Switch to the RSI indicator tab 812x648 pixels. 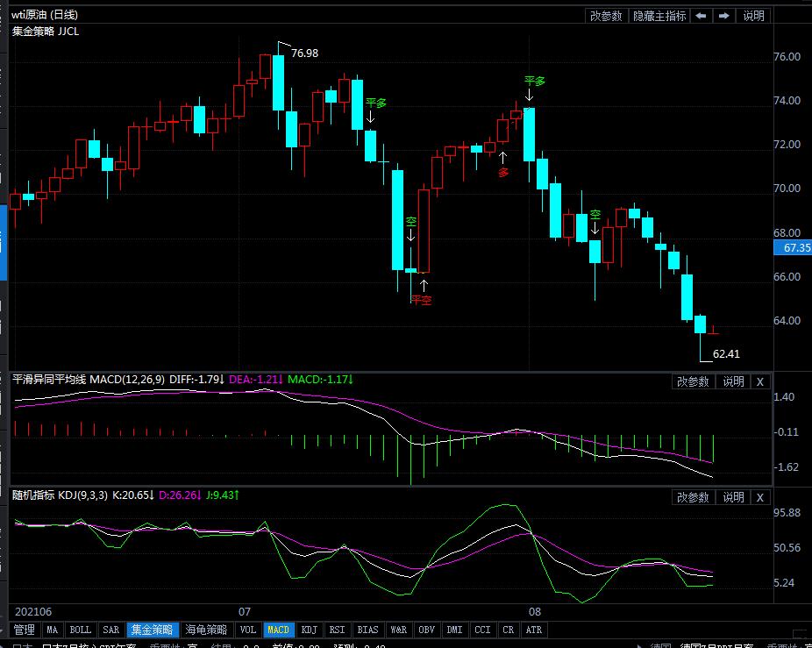click(337, 630)
